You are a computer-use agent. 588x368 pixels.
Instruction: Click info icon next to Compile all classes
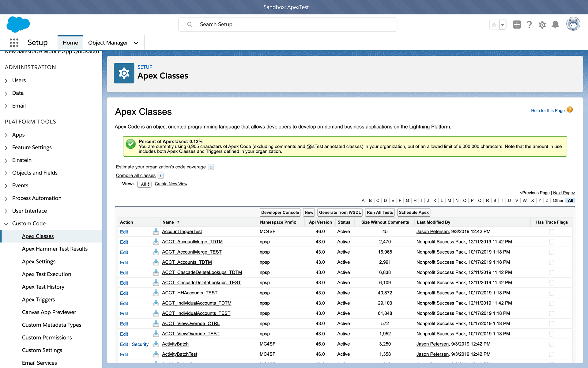coord(161,176)
